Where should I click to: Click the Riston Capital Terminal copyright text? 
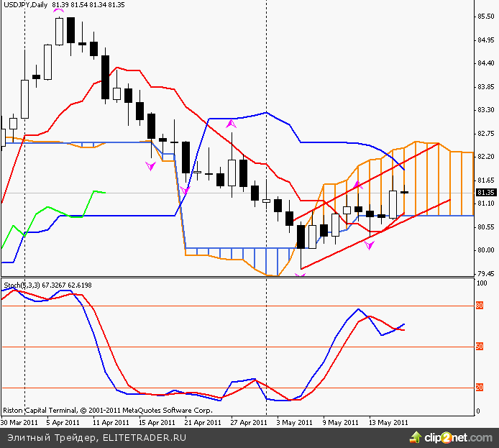click(107, 409)
